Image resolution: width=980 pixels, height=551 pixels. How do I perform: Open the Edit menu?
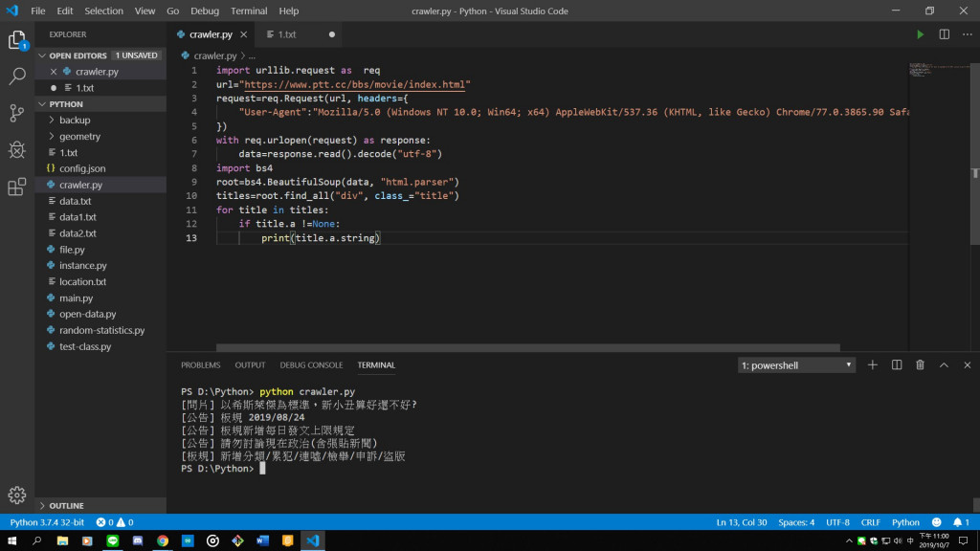[64, 11]
